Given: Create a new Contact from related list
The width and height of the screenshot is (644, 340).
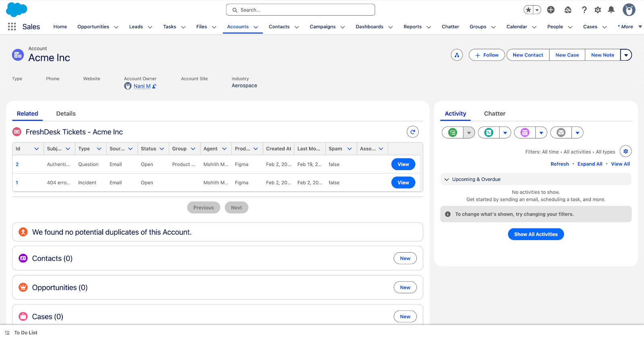Looking at the screenshot, I should click(x=405, y=258).
